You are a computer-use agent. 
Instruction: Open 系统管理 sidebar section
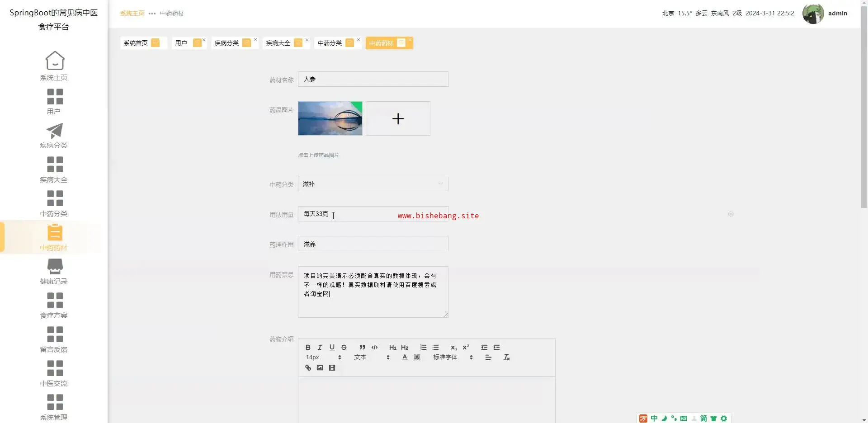(54, 407)
